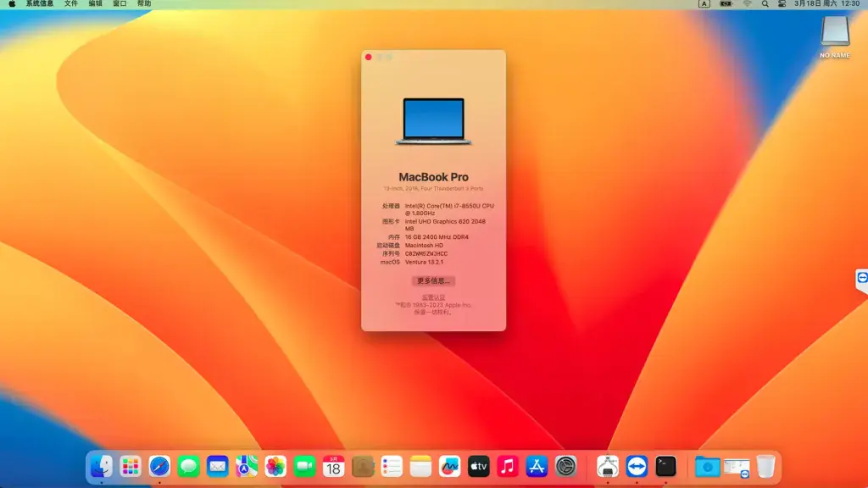Close the MacBook Pro info window
The height and width of the screenshot is (488, 868).
tap(369, 57)
